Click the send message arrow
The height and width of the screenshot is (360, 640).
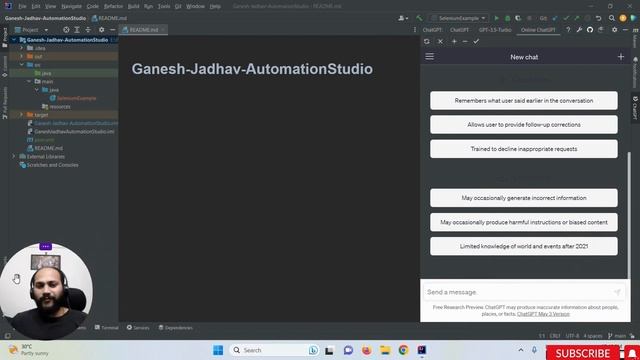[617, 292]
